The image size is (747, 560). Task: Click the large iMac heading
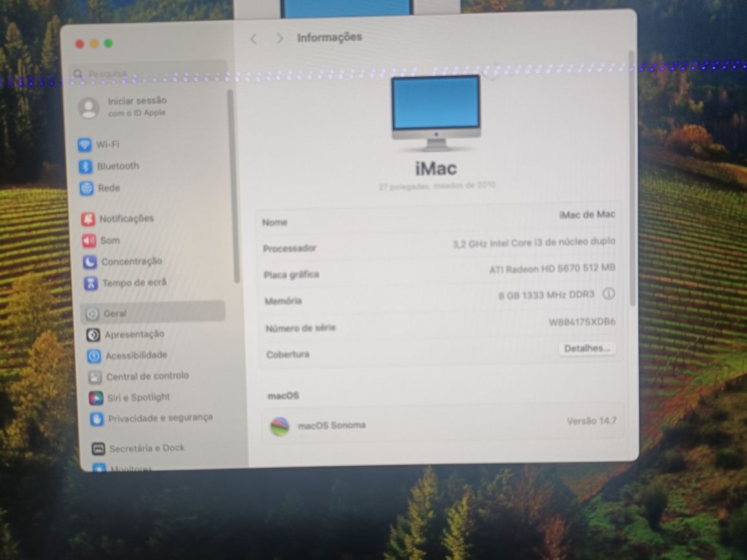point(436,169)
